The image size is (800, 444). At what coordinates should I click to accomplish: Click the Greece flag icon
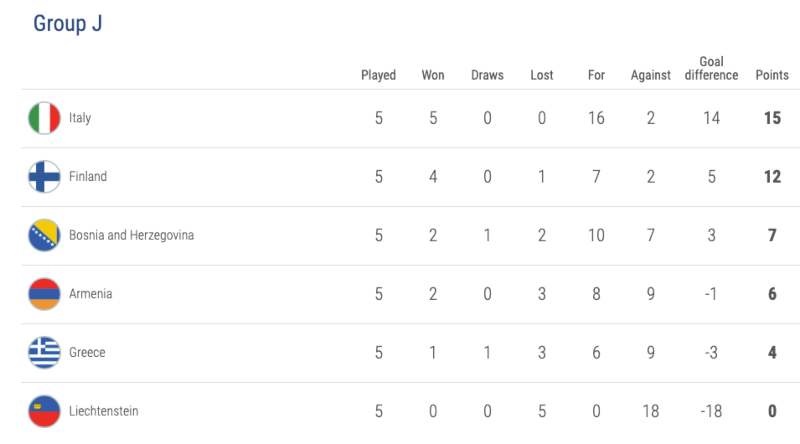(44, 353)
